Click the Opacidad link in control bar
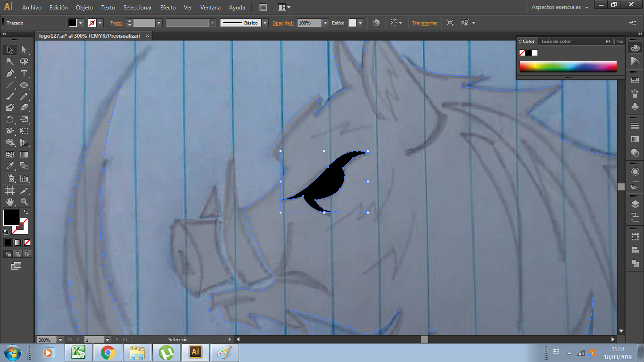 click(283, 23)
